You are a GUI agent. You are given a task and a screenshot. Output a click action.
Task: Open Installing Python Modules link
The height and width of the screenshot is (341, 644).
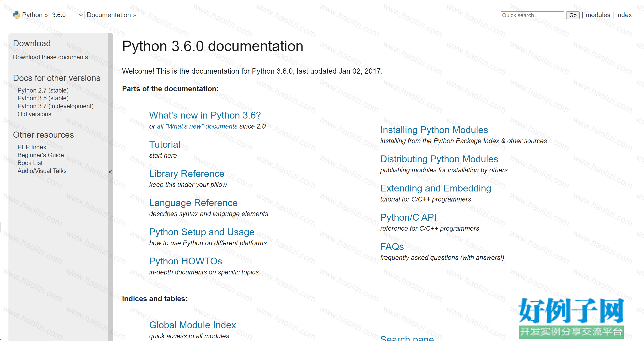tap(434, 130)
